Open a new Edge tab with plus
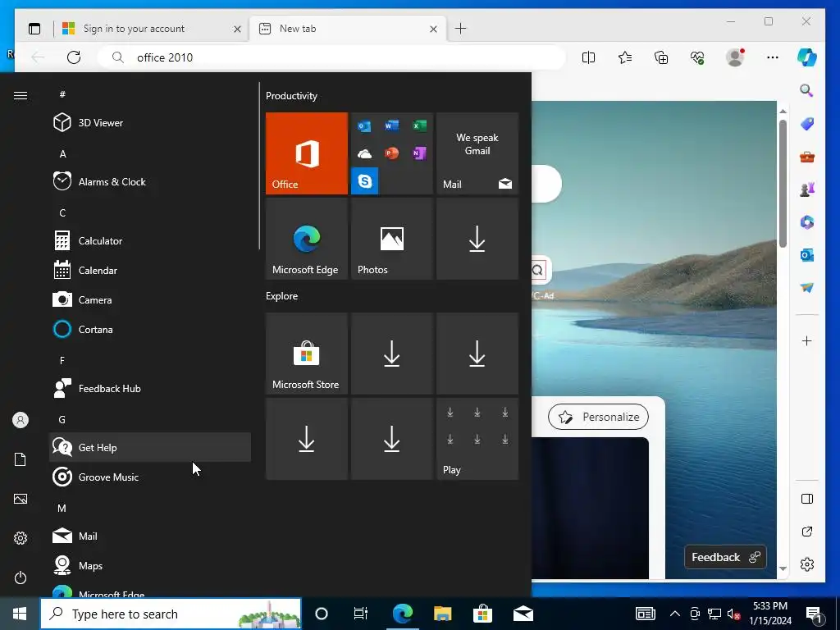 point(460,29)
